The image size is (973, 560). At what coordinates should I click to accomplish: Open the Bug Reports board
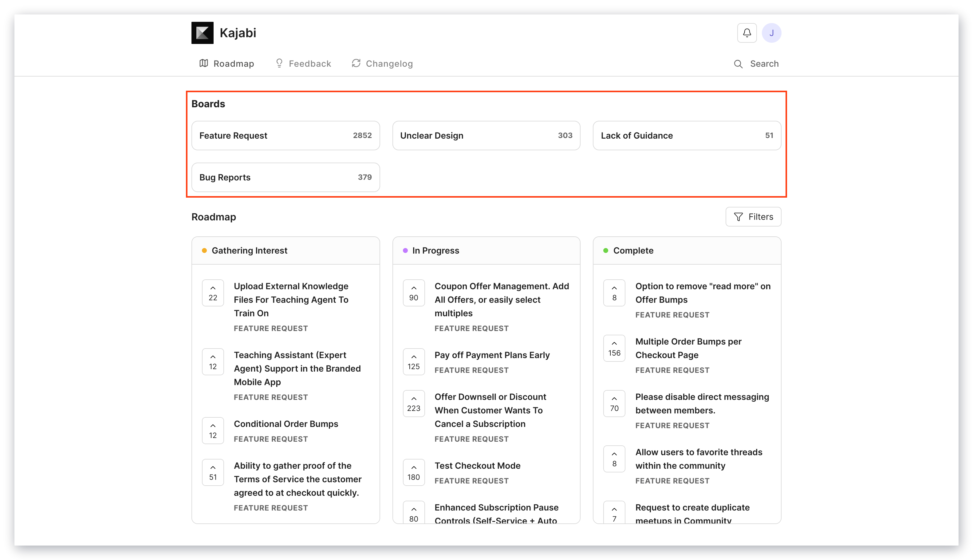(x=286, y=177)
